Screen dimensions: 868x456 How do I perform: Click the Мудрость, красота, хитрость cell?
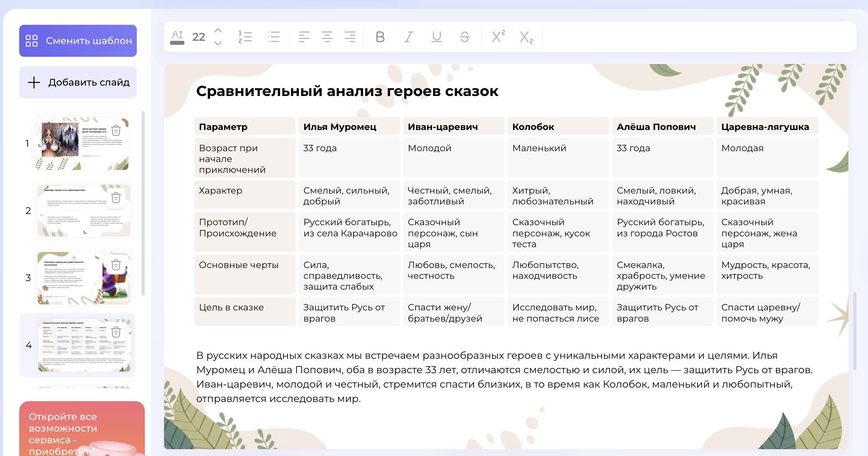coord(767,275)
